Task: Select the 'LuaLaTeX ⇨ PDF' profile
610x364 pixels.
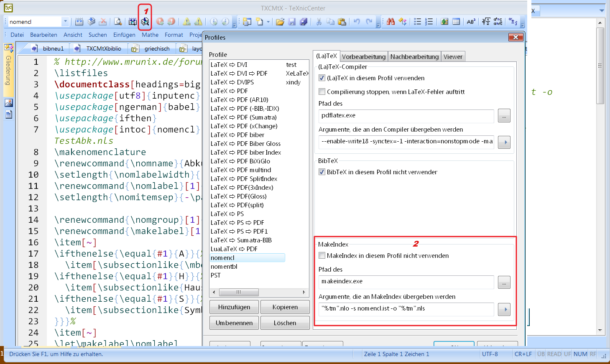Action: pyautogui.click(x=234, y=249)
